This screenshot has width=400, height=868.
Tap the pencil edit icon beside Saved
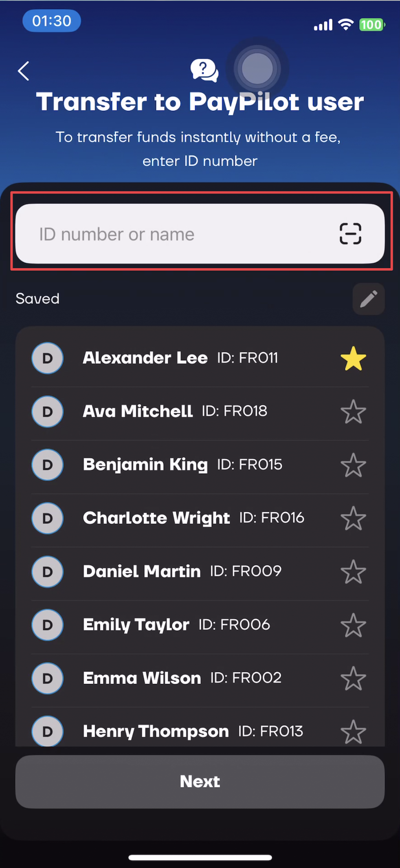click(x=368, y=299)
